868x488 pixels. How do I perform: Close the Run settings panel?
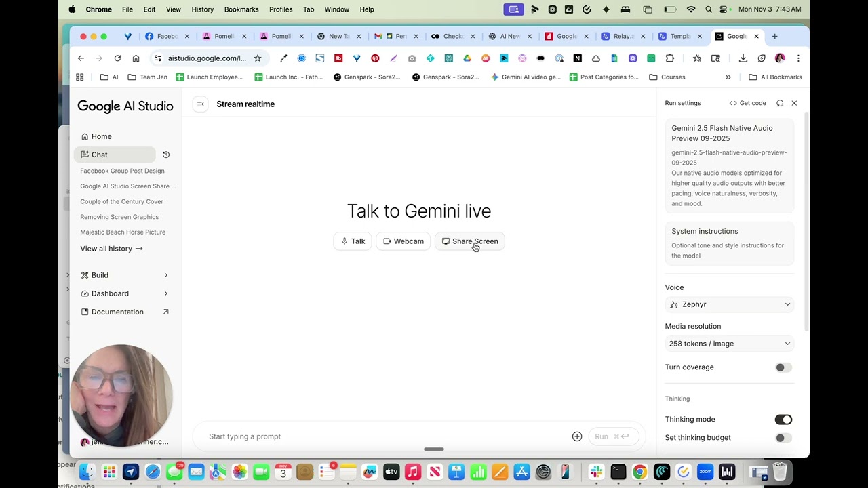click(x=794, y=103)
